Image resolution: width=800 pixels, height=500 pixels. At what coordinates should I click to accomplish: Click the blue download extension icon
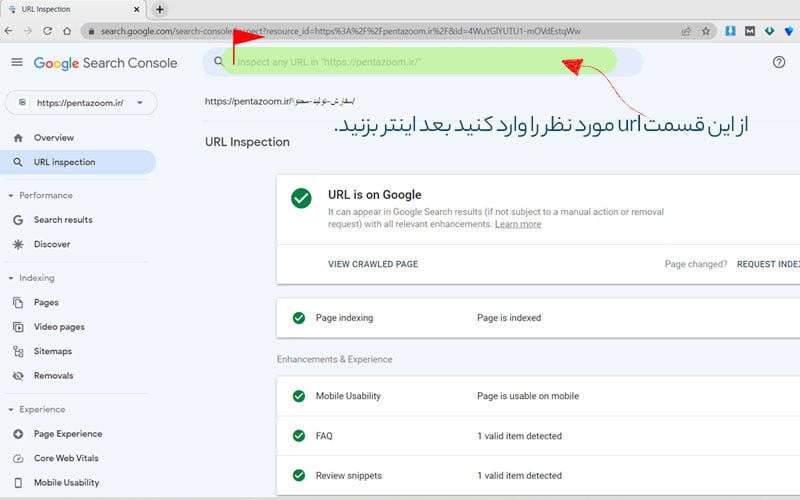(x=730, y=31)
